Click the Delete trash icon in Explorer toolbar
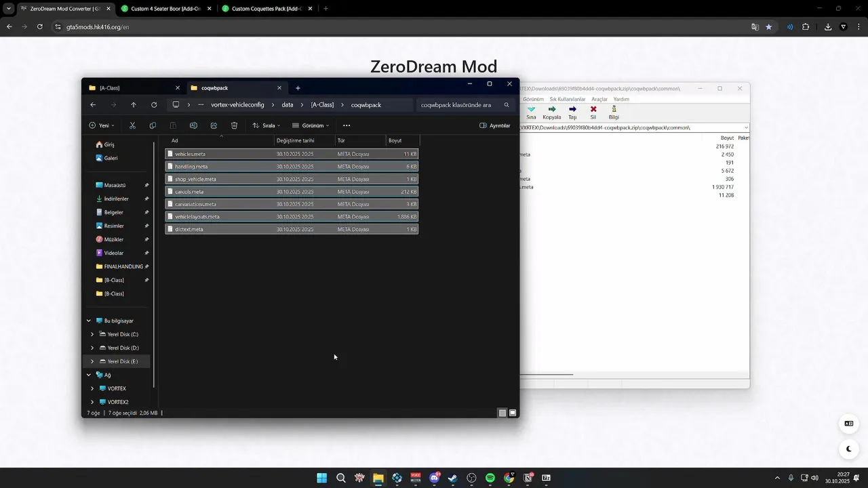 pyautogui.click(x=234, y=125)
